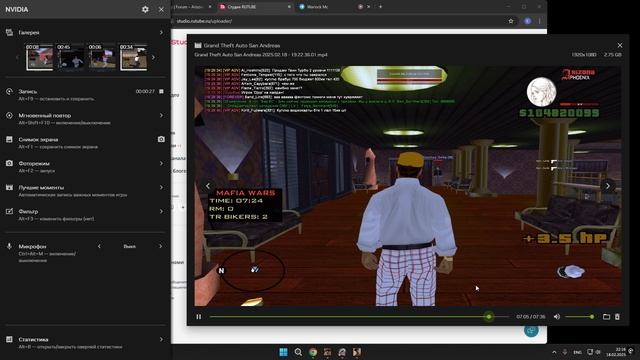Click the Фоторежим camera icon
Viewport: 640px width, 360px height.
(9, 163)
